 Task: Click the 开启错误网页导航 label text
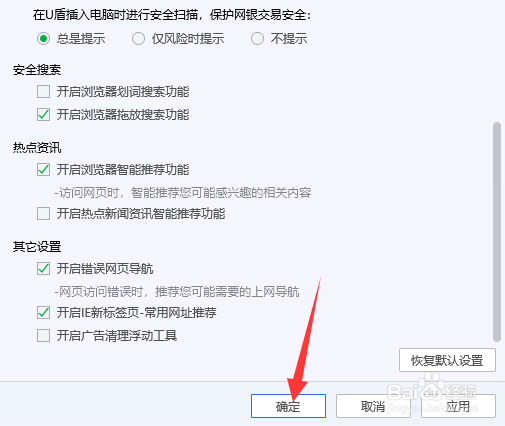[105, 268]
